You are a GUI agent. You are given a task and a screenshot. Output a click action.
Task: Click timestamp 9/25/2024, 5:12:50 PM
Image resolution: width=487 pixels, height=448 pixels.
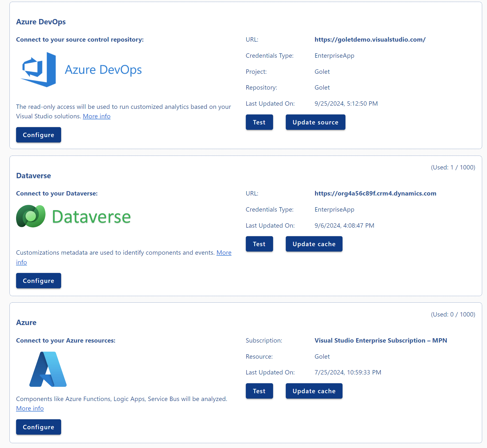tap(346, 104)
